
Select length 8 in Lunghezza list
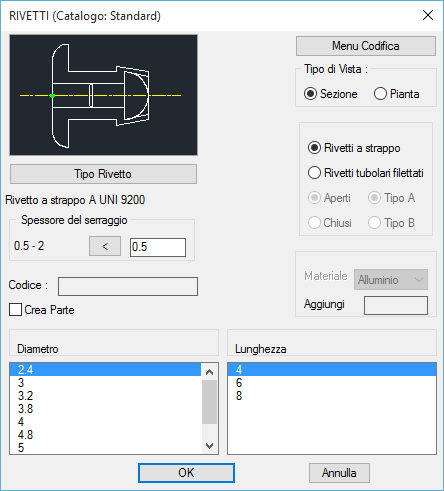coord(332,396)
